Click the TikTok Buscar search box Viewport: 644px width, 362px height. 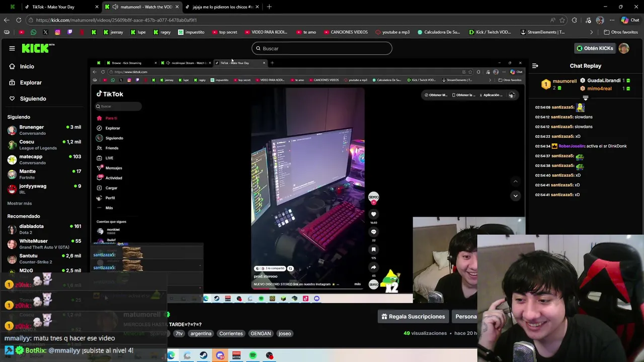click(x=118, y=106)
